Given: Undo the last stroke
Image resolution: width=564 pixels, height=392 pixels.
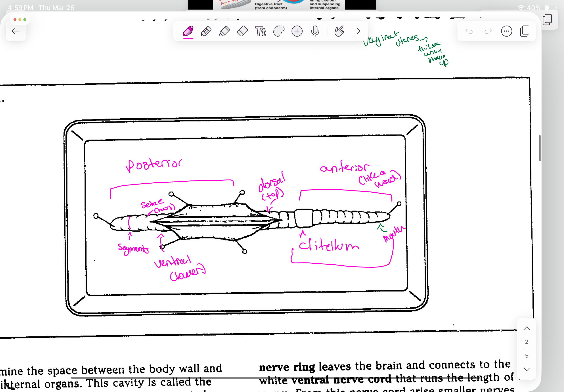Looking at the screenshot, I should coord(469,31).
